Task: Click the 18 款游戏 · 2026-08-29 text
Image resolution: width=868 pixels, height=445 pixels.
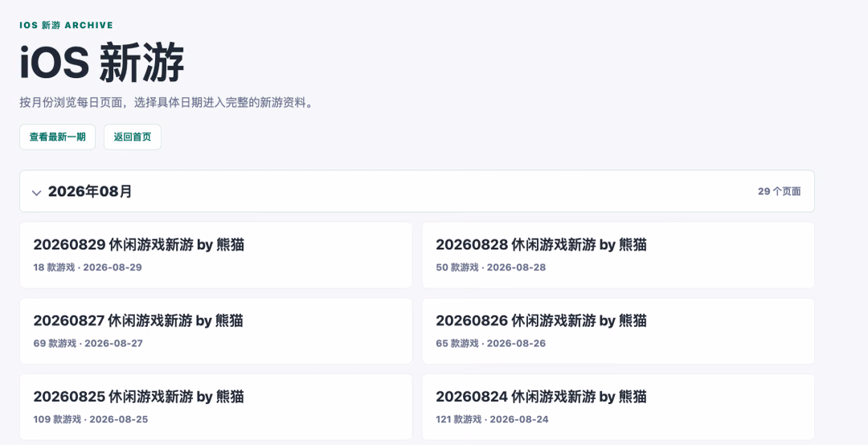Action: [x=88, y=267]
